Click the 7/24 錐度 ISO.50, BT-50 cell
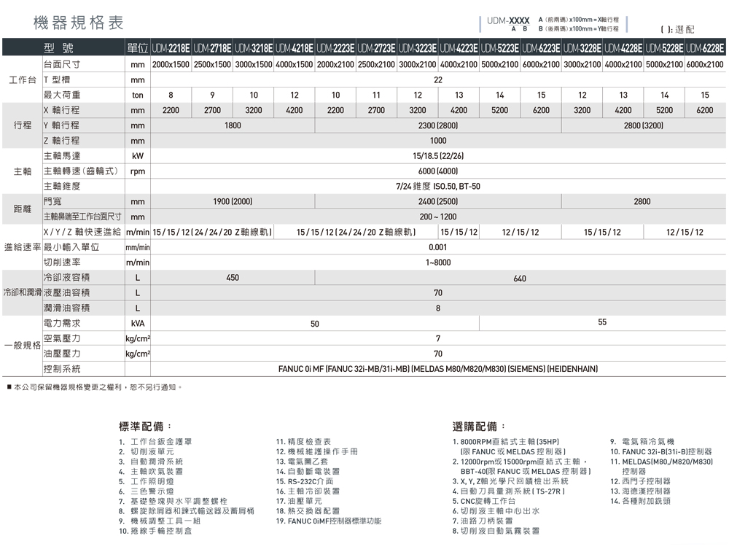Image resolution: width=729 pixels, height=560 pixels. pyautogui.click(x=438, y=187)
